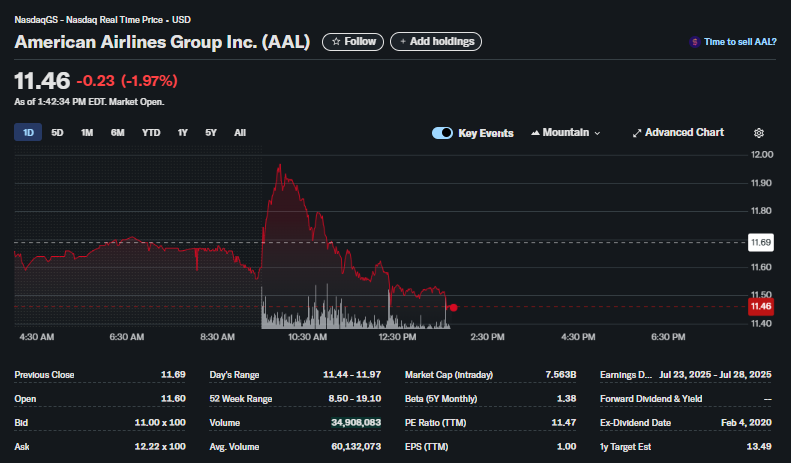This screenshot has width=791, height=463.
Task: Click the PE Ratio (TTM) value 11.47
Action: click(x=563, y=422)
